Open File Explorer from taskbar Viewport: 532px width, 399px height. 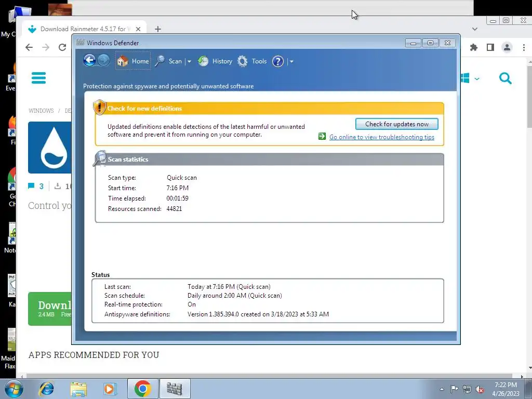pyautogui.click(x=79, y=389)
